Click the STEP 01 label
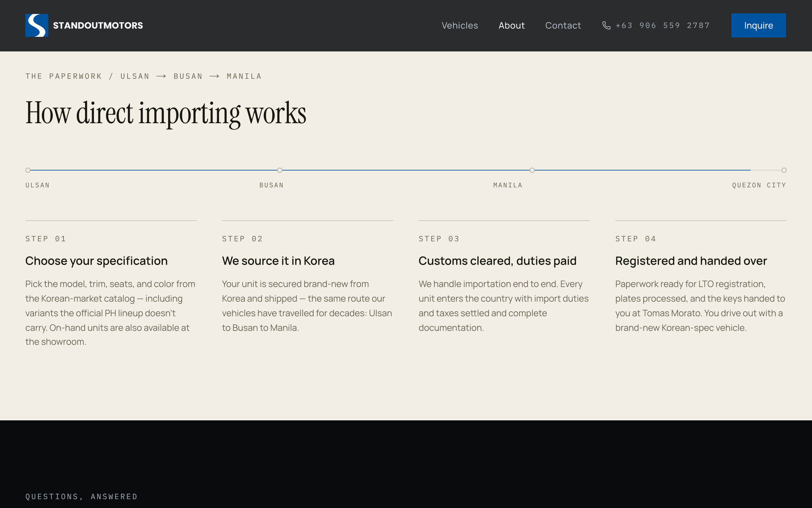This screenshot has width=812, height=508. (46, 239)
